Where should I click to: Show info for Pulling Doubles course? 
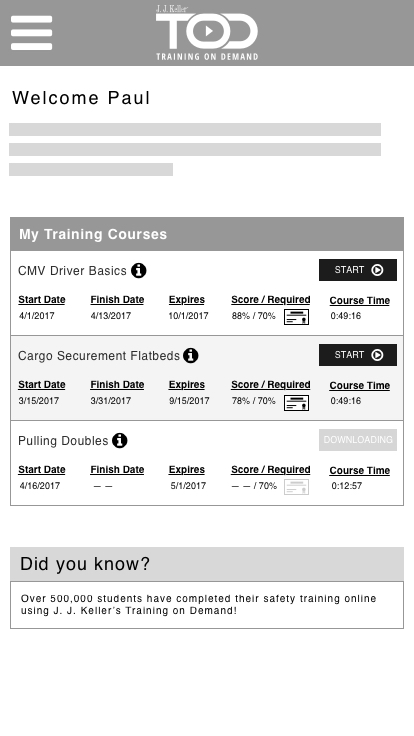120,440
